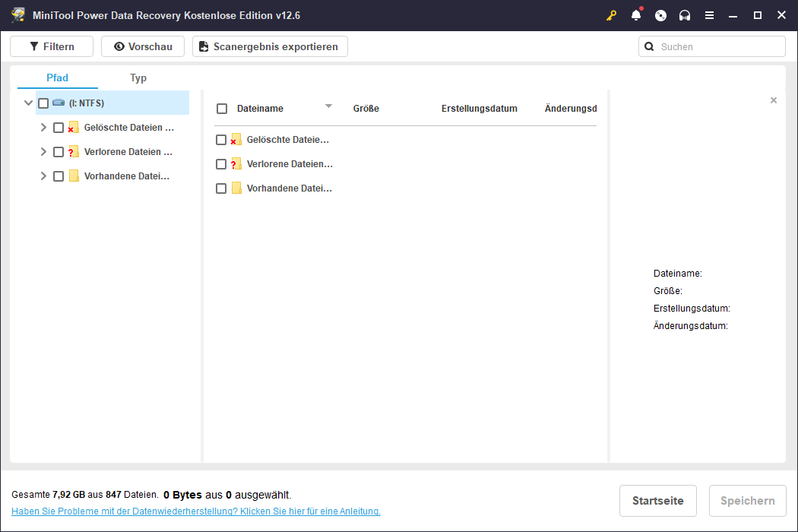Open the bell notifications icon
Viewport: 798px width, 532px height.
pos(636,14)
